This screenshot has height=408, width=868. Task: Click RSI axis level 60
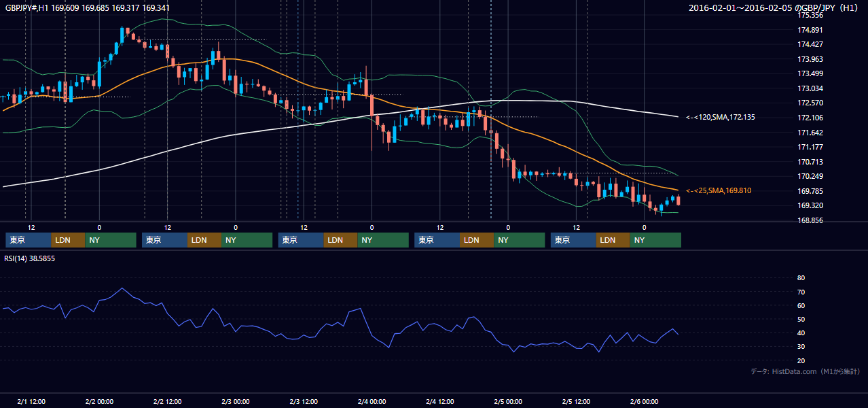tap(801, 306)
